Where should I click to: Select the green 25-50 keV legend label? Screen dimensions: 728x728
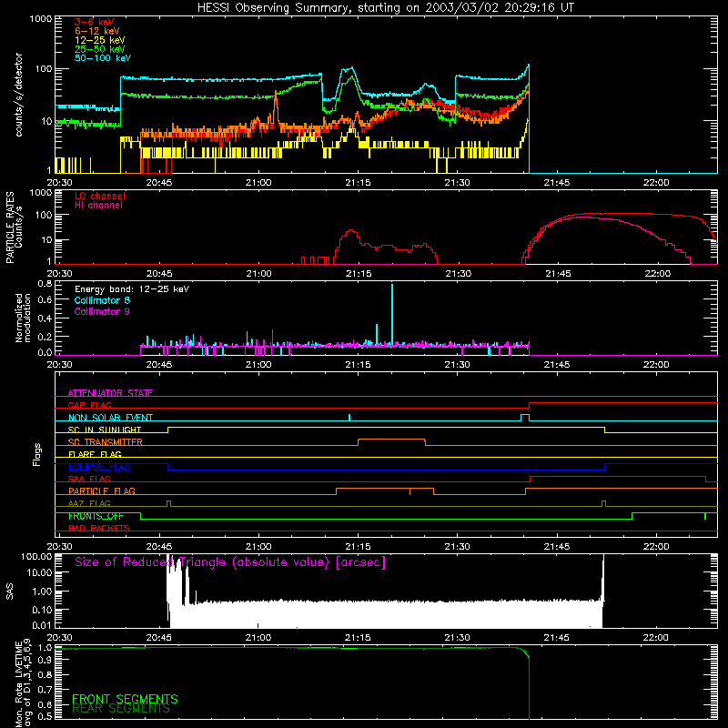click(100, 49)
